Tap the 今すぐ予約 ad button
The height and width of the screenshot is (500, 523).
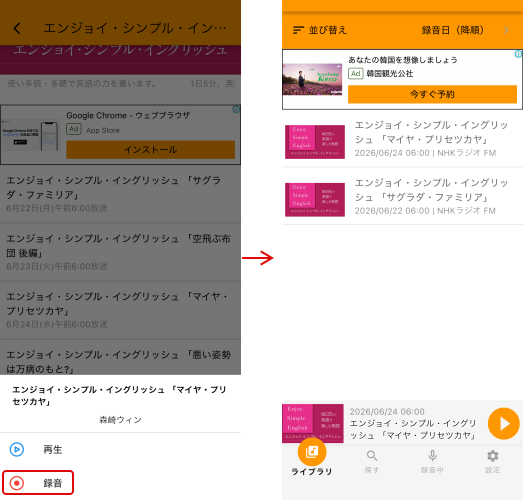click(432, 94)
